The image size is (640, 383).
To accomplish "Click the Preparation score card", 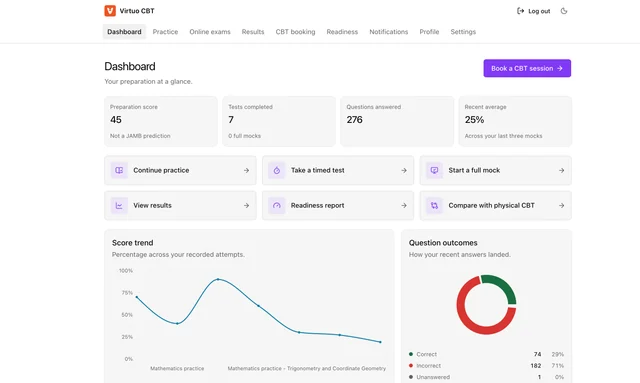I will 161,121.
